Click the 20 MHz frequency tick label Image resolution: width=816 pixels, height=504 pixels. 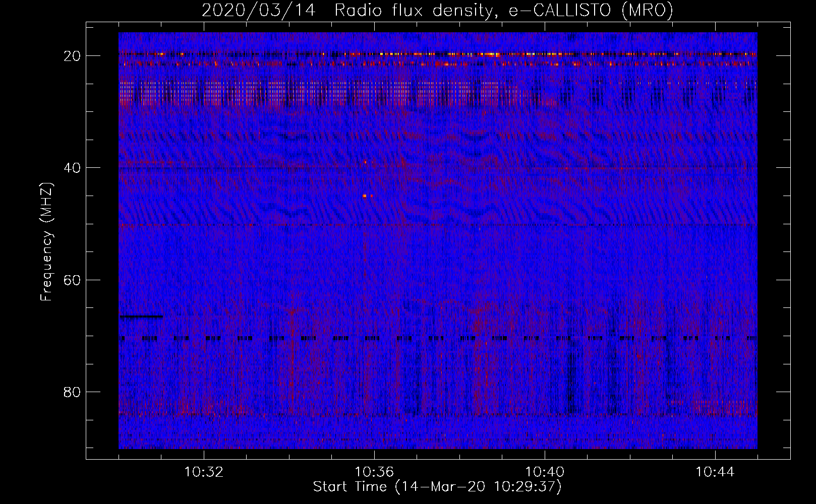(x=72, y=56)
